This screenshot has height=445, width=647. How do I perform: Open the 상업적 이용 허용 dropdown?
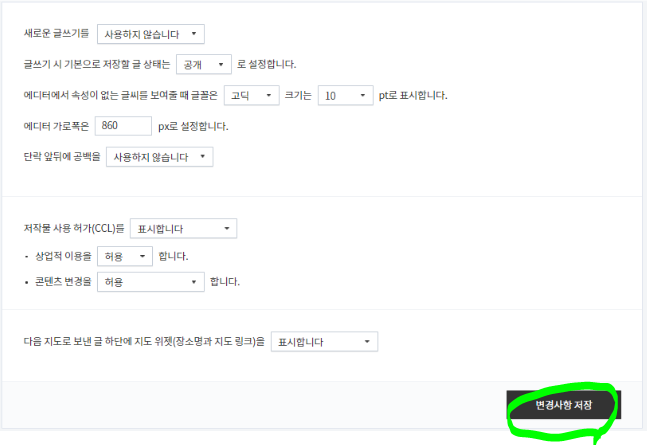pos(125,256)
